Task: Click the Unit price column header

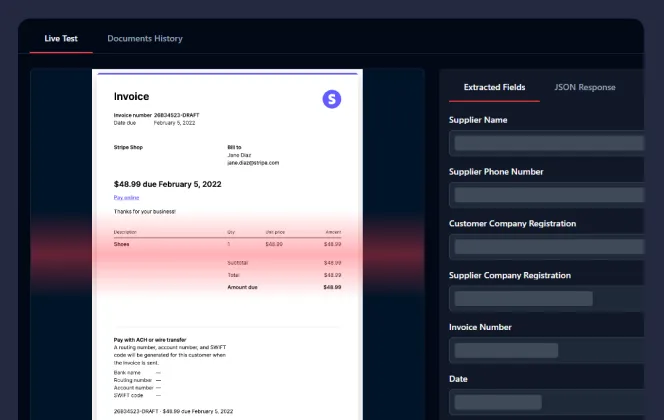Action: click(x=275, y=232)
